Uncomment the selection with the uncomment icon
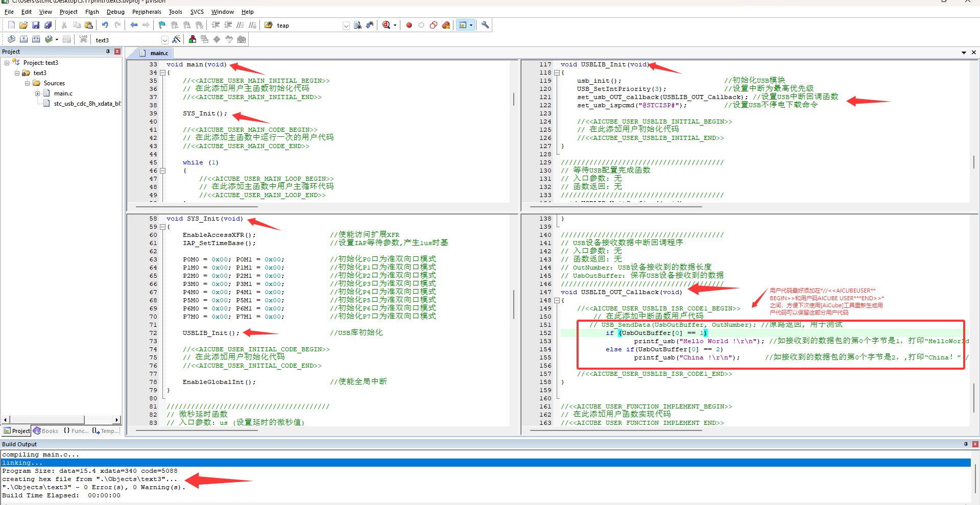The height and width of the screenshot is (505, 980). tap(252, 25)
